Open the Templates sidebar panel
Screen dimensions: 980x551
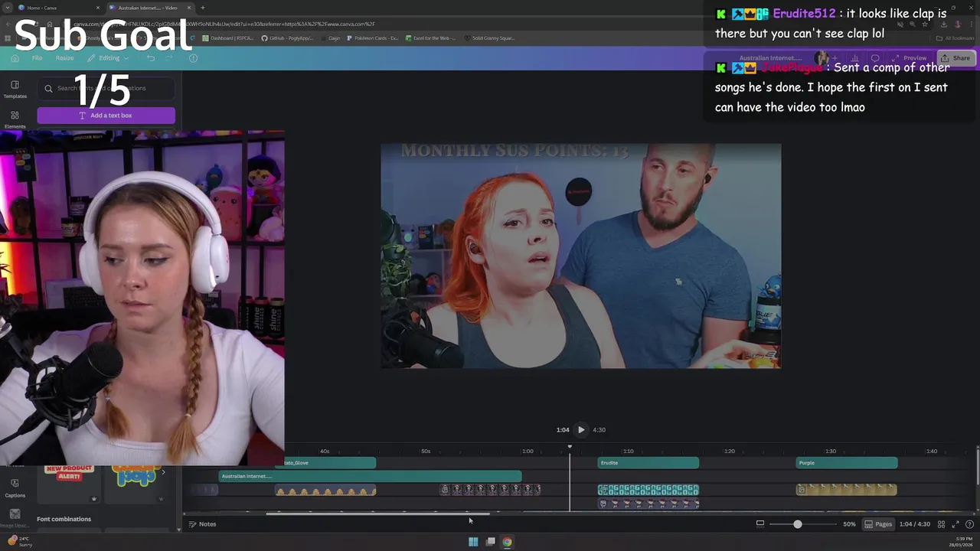coord(15,89)
